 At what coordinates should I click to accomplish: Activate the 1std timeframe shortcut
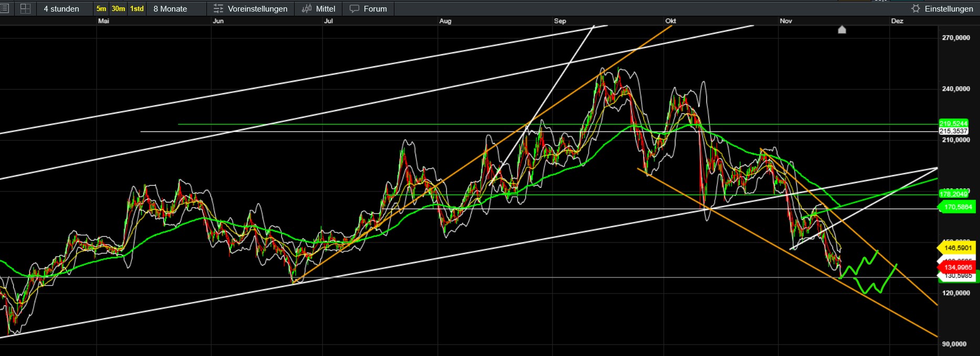137,8
